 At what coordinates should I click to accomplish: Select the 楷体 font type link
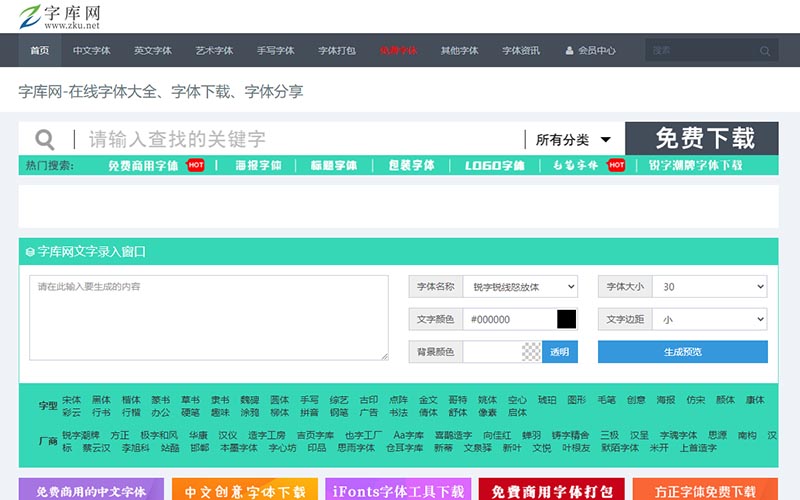click(131, 400)
